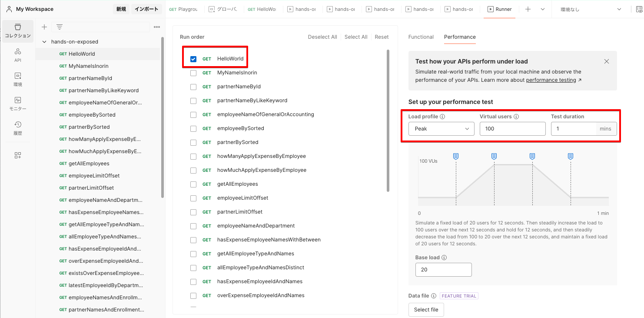The height and width of the screenshot is (318, 644).
Task: Click the add-workspace-tools icon at sidebar bottom
Action: click(17, 155)
